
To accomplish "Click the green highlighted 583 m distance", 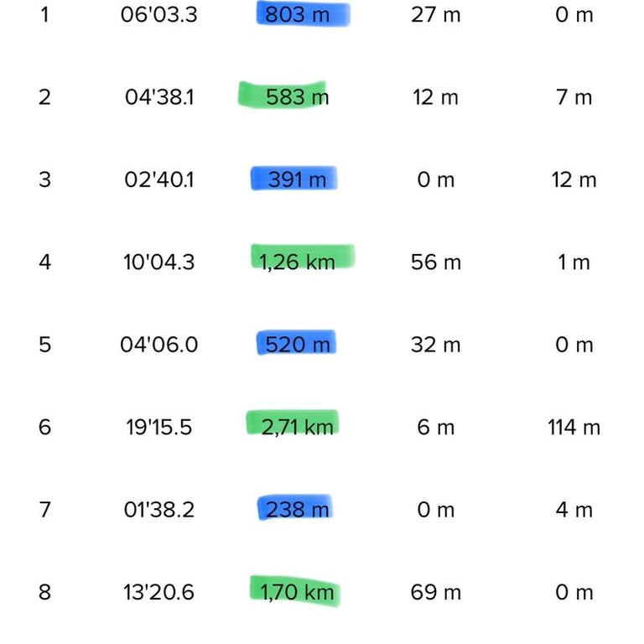I will [x=298, y=97].
